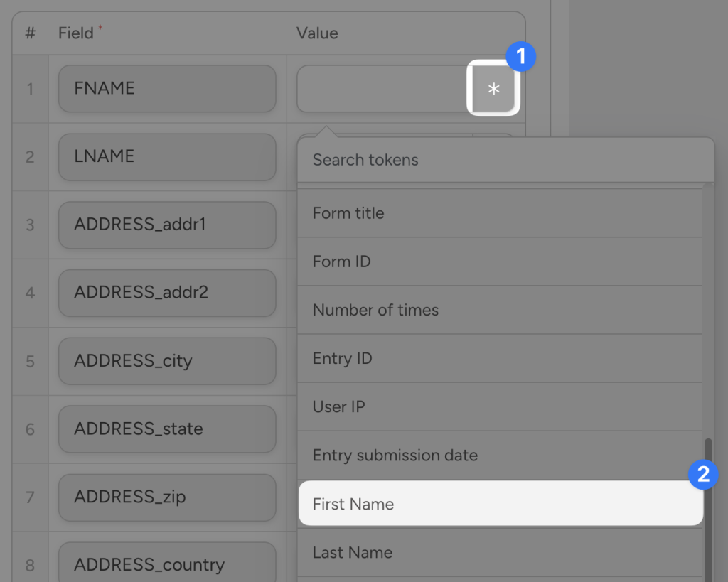Click the empty Value box for FNAME
This screenshot has height=582, width=728.
pos(384,88)
